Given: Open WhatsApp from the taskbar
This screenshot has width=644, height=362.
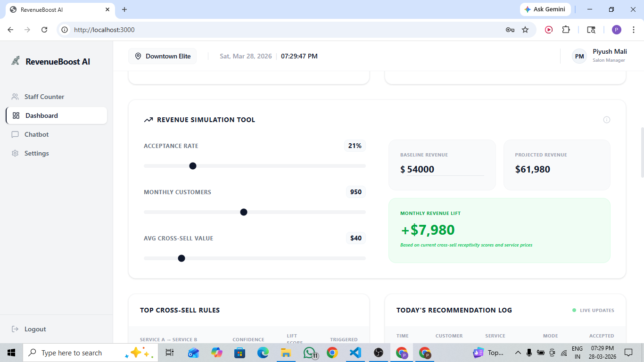Looking at the screenshot, I should tap(309, 353).
